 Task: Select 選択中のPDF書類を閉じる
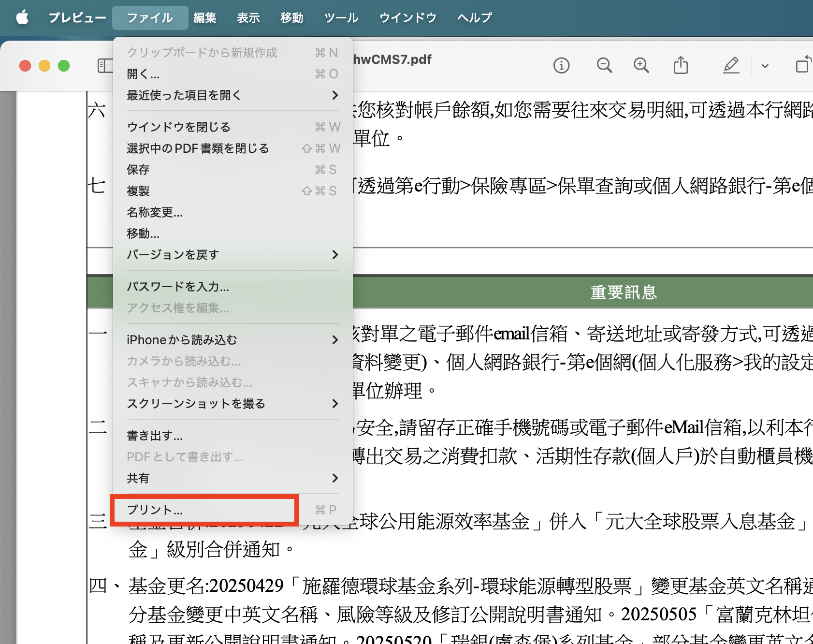[233, 148]
